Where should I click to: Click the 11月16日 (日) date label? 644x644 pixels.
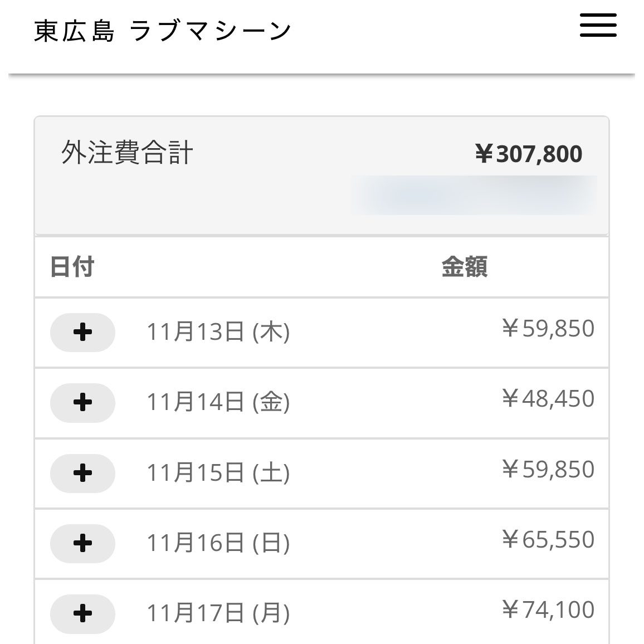(218, 543)
